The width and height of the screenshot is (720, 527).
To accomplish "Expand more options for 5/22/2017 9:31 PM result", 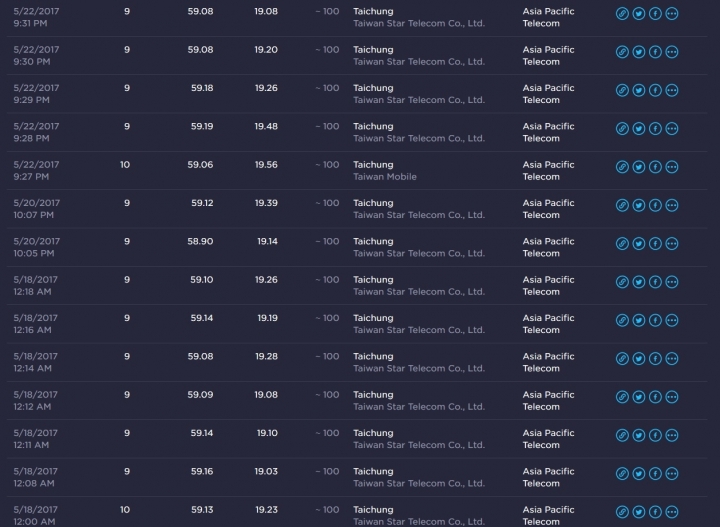I will [671, 13].
